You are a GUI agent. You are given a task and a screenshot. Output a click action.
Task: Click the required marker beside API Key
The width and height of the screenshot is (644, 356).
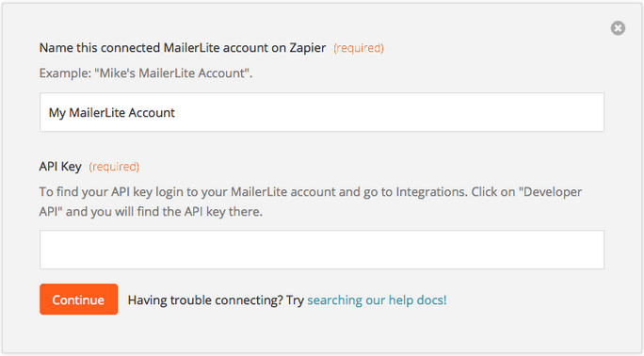coord(114,167)
